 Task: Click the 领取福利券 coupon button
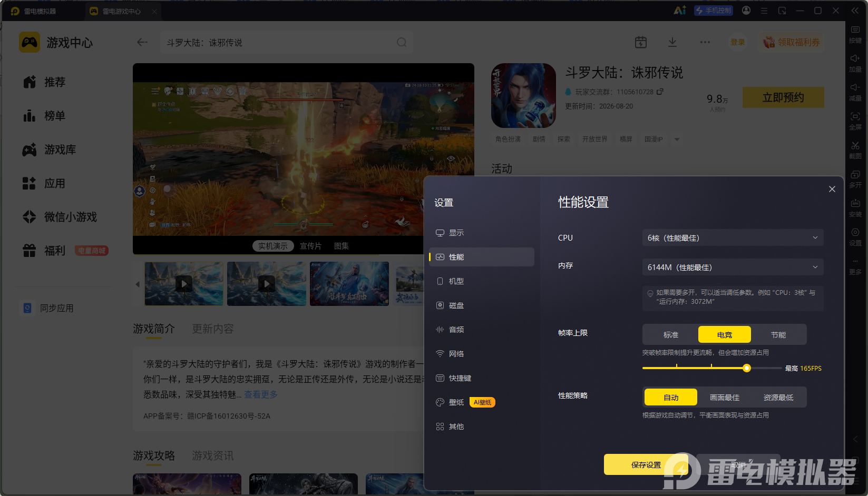pos(792,42)
